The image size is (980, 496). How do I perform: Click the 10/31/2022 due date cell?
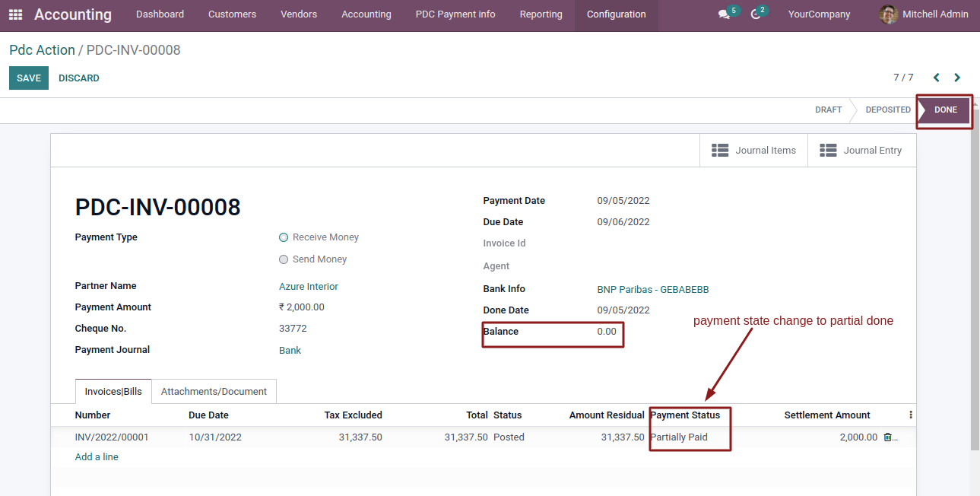(215, 437)
